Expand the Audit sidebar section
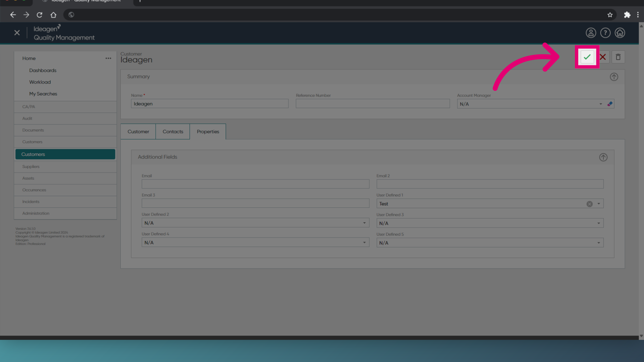Image resolution: width=644 pixels, height=362 pixels. 65,118
